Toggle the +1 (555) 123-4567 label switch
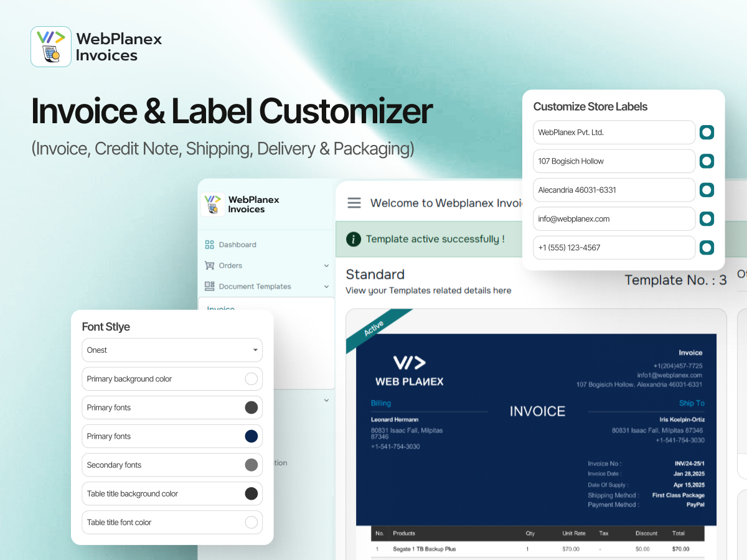The width and height of the screenshot is (747, 560). pyautogui.click(x=707, y=248)
